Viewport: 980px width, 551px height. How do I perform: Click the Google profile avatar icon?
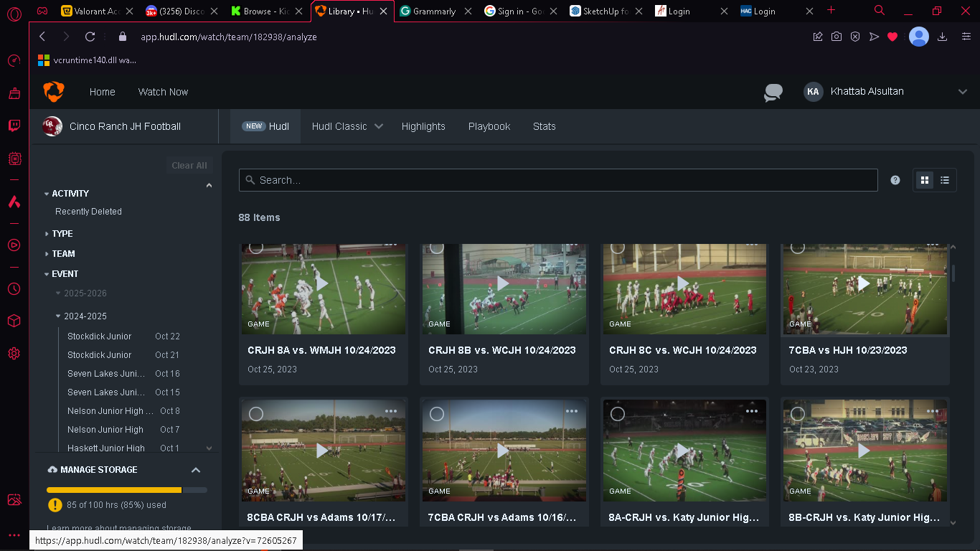pos(919,37)
